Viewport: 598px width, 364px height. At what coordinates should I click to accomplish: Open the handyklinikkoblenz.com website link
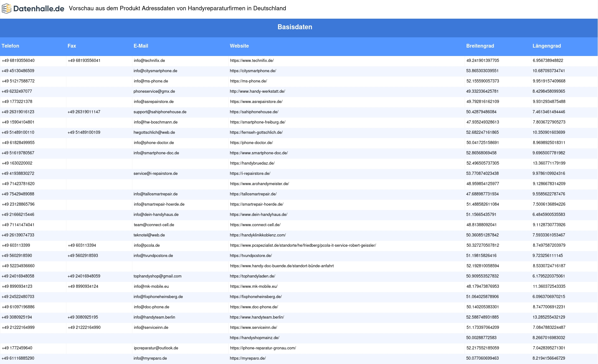pos(258,235)
